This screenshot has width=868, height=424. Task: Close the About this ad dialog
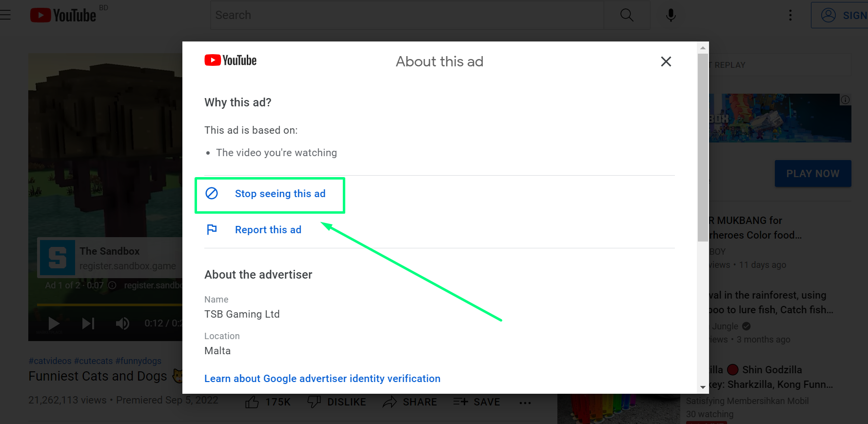click(x=666, y=61)
